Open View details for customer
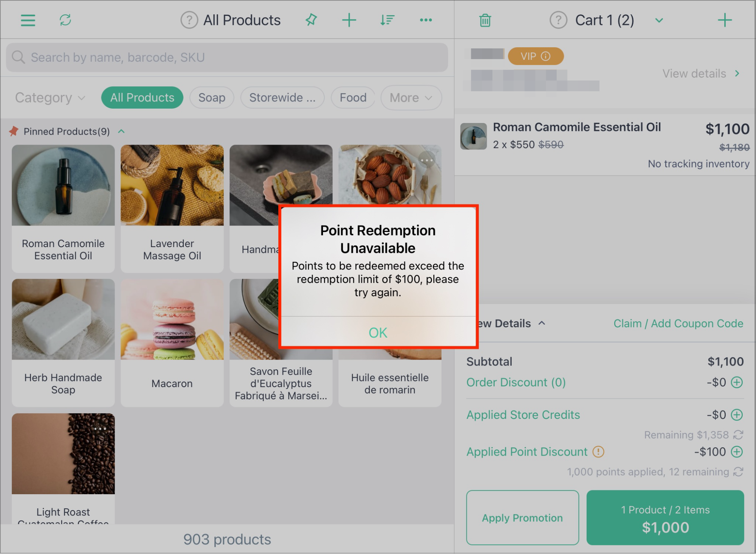 (x=701, y=73)
